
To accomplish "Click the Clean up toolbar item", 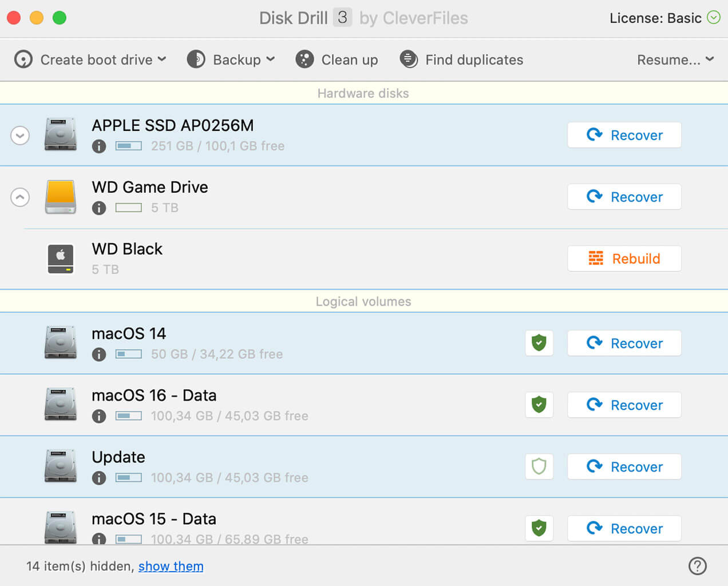I will (x=337, y=60).
